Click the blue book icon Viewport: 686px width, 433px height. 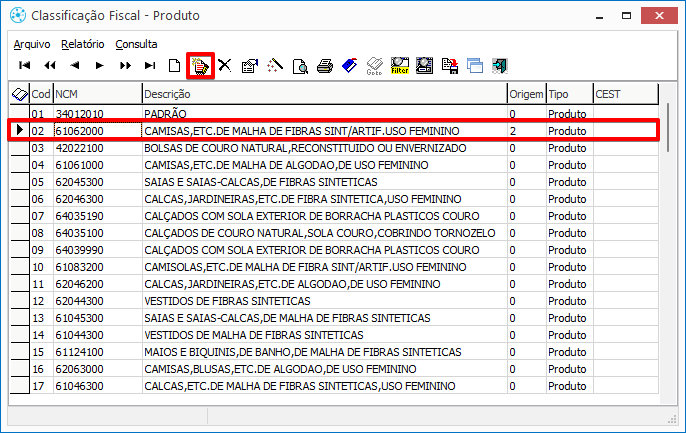pyautogui.click(x=350, y=66)
